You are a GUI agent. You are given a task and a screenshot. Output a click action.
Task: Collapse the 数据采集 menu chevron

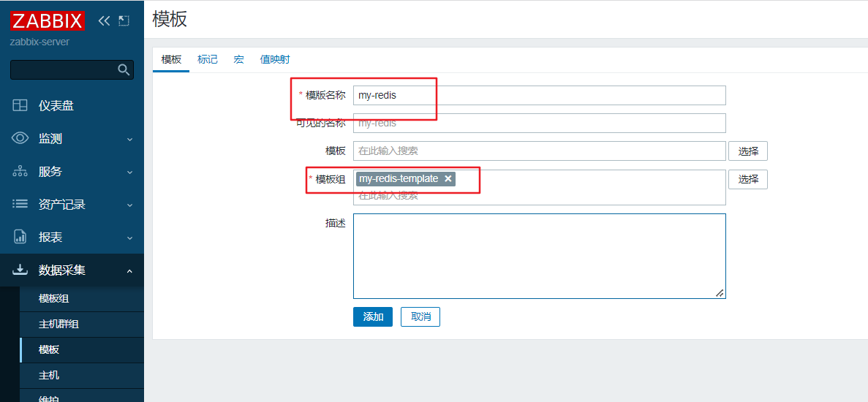[129, 271]
